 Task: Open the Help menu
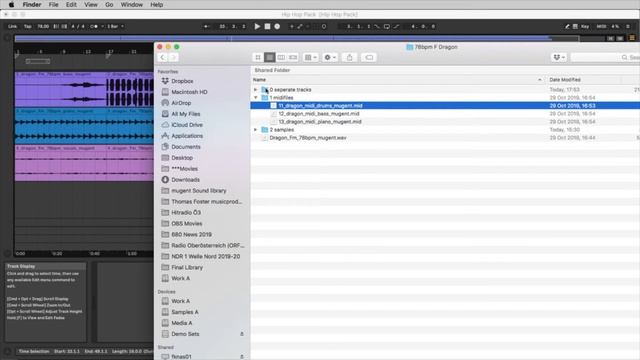click(157, 5)
